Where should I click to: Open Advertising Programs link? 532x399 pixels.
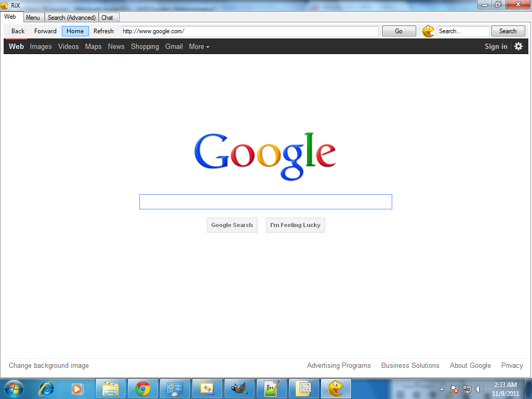coord(339,365)
